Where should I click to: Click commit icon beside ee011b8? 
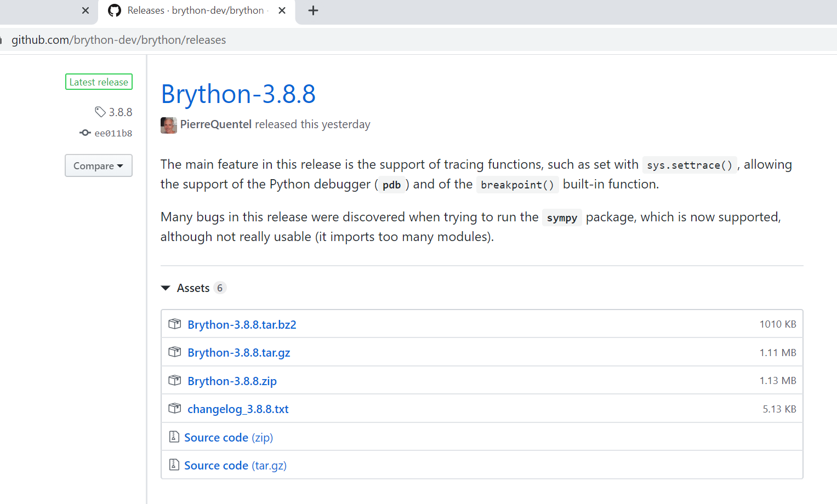85,133
